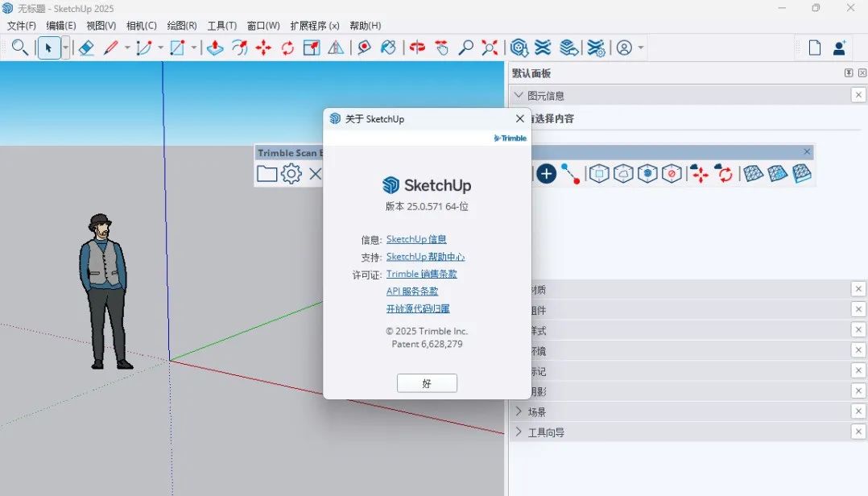
Task: Open Line tool dropdown arrow
Action: click(x=127, y=48)
